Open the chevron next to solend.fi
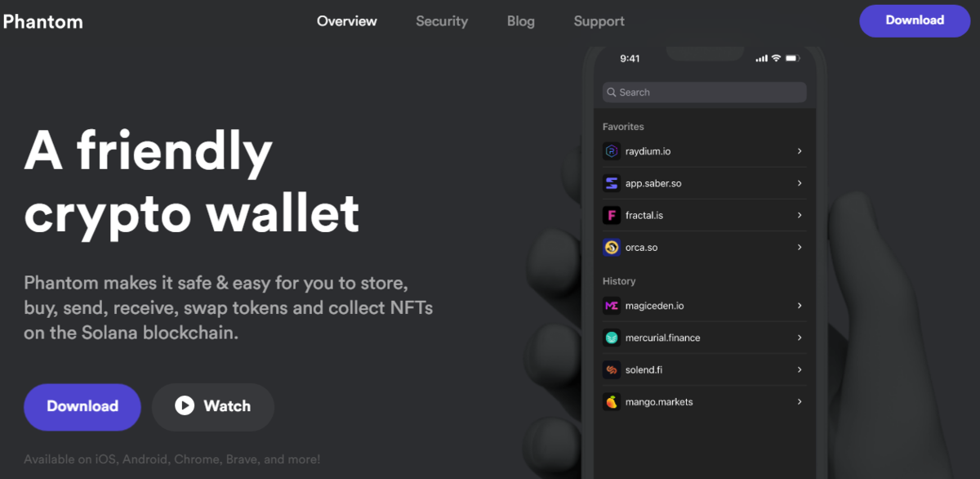The image size is (980, 479). [800, 369]
